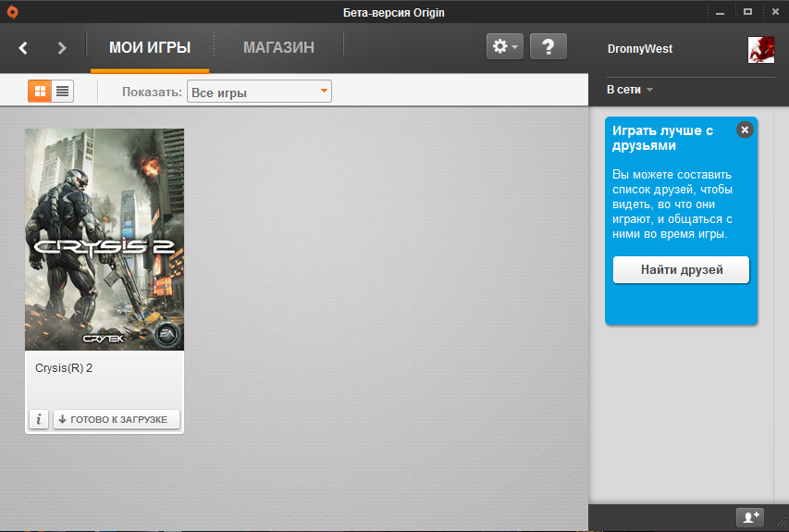Close the Origin window
Screen dimensions: 789x532
click(x=775, y=12)
